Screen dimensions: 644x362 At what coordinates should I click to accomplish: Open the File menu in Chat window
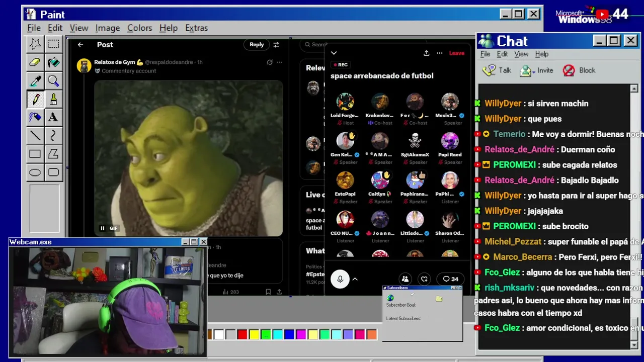[x=485, y=54]
